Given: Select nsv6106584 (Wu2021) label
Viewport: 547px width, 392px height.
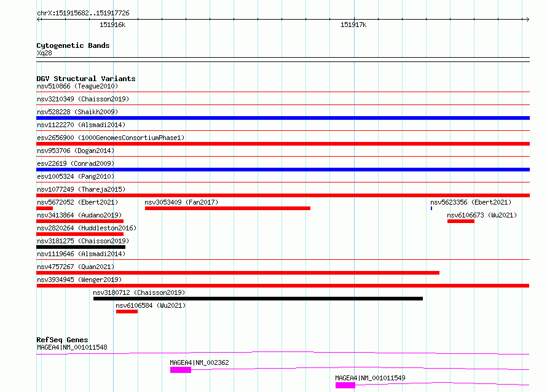Looking at the screenshot, I should click(x=151, y=305).
